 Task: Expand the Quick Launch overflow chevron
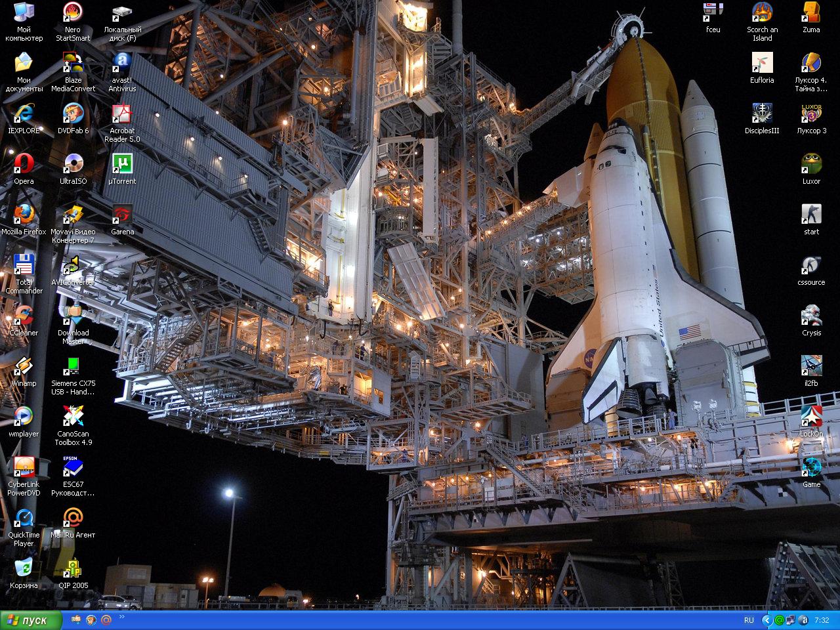point(121,618)
